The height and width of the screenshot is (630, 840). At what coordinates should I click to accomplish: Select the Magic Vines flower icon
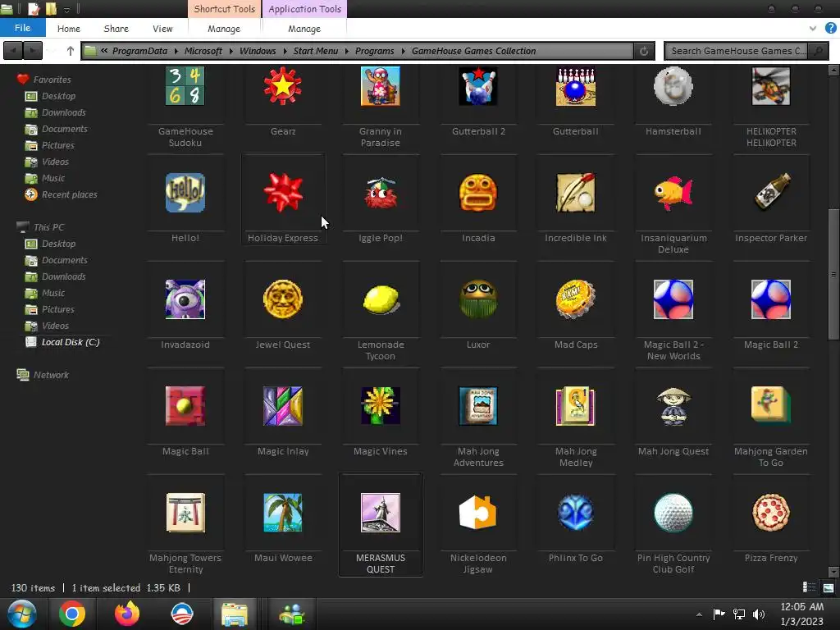coord(381,406)
